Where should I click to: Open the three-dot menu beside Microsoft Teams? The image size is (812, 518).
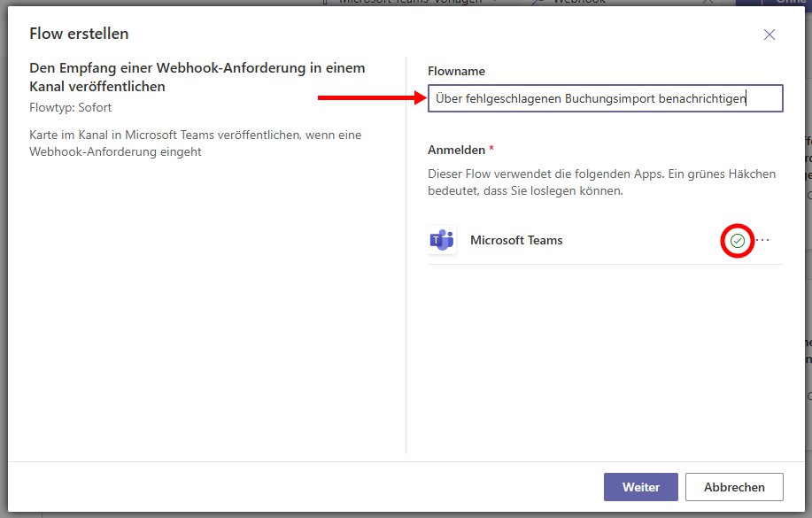tap(762, 241)
